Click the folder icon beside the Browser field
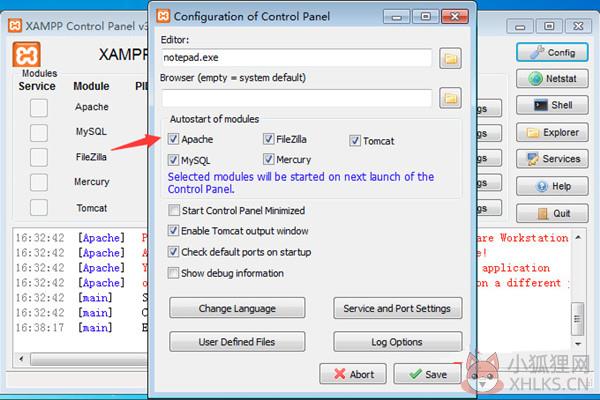The image size is (600, 400). coord(450,98)
